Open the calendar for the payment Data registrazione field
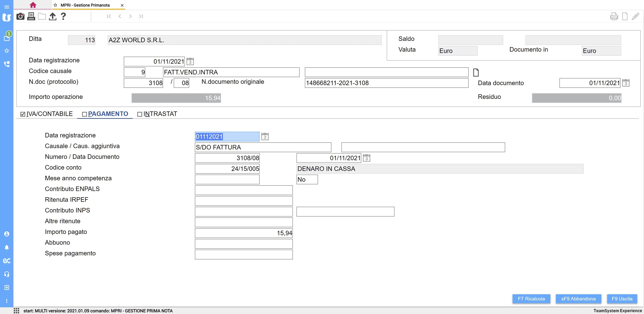The image size is (644, 314). (x=265, y=137)
